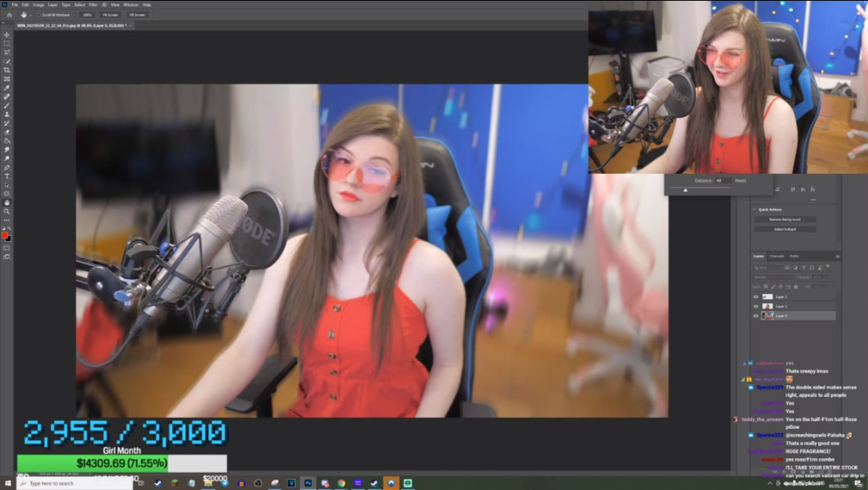Click the Distance pixels input field
Screen dimensions: 868x490
[723, 180]
